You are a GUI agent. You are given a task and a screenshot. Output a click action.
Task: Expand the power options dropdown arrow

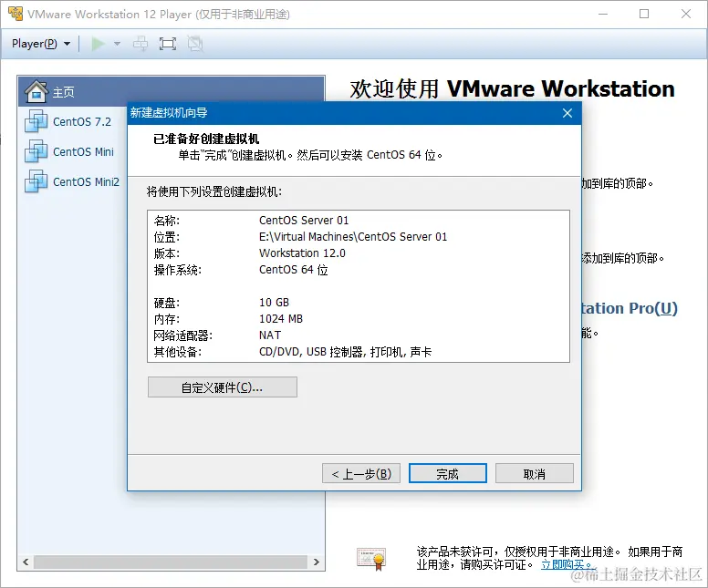(x=118, y=44)
